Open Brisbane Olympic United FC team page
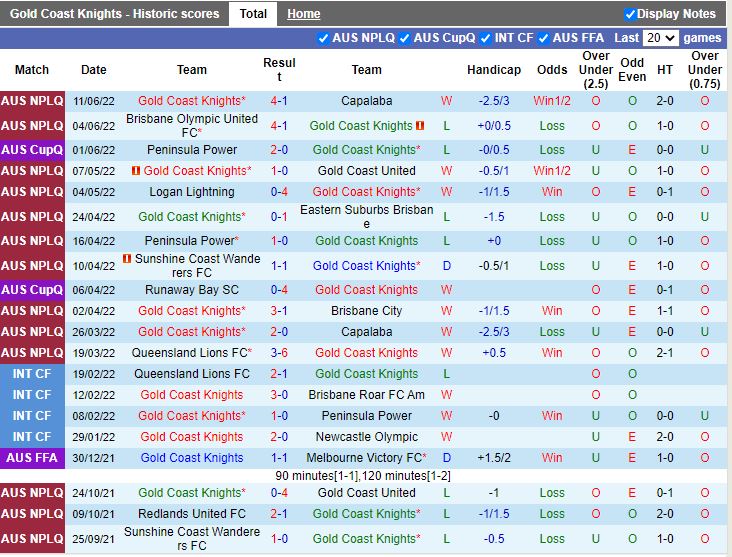Viewport: 732px width, 557px height. click(191, 125)
